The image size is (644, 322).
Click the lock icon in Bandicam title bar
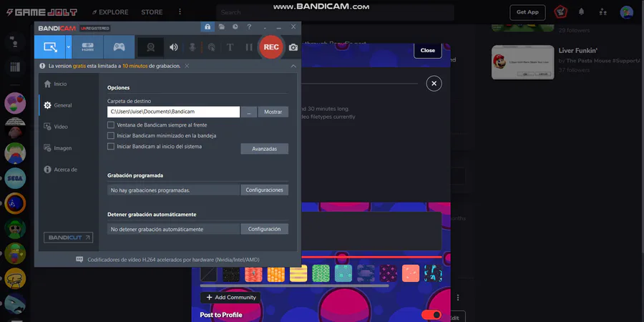point(208,26)
